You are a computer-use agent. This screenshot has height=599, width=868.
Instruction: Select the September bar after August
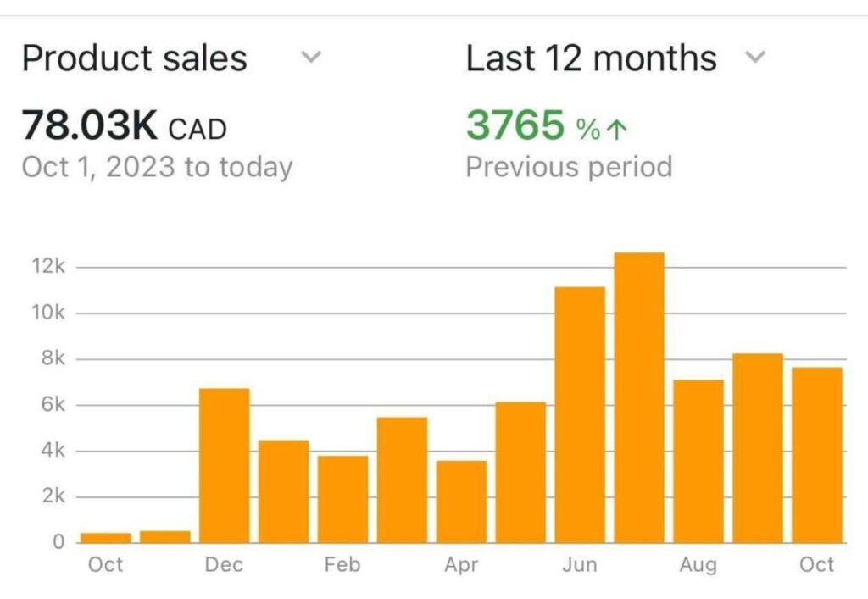[759, 448]
